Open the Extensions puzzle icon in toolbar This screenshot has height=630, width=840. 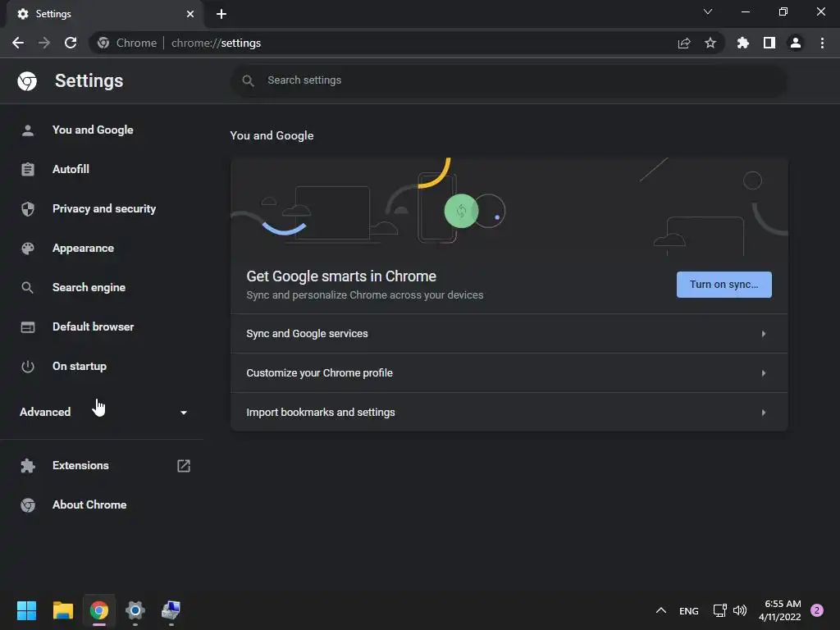click(743, 43)
